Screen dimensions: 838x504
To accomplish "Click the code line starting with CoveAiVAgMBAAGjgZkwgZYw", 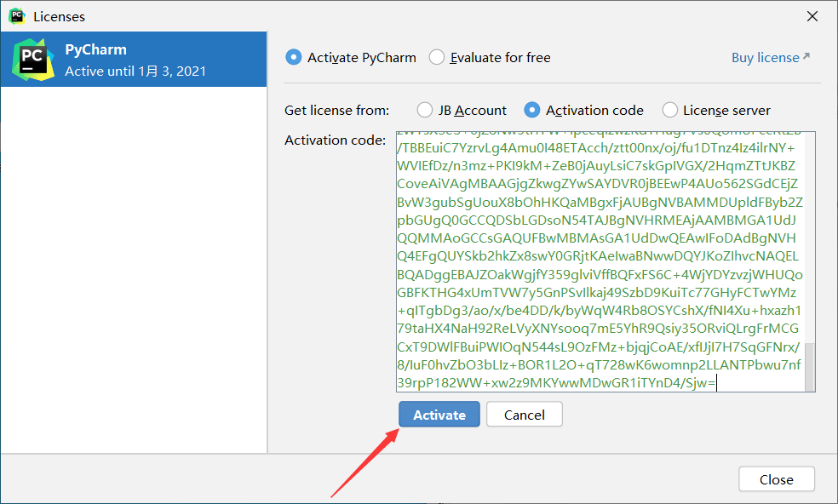I will coord(598,184).
